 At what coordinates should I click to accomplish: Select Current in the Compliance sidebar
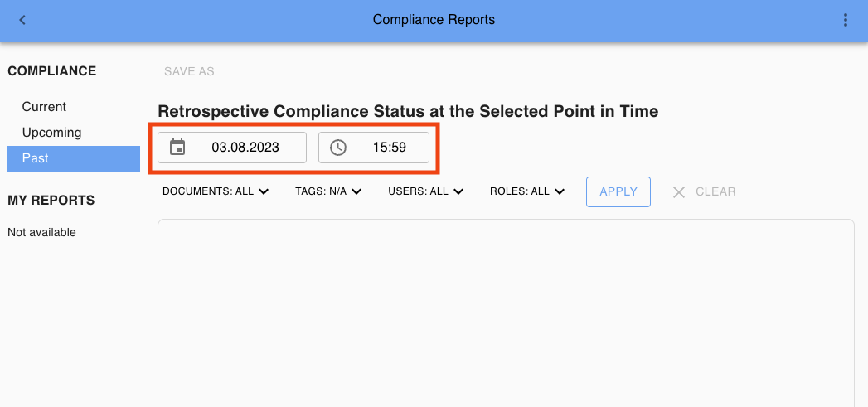pos(44,107)
